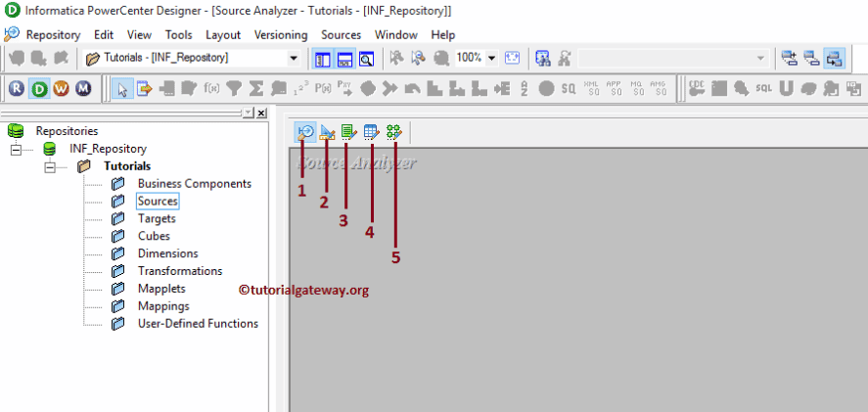The image size is (868, 412).
Task: Click the U Union transformation icon
Action: pyautogui.click(x=786, y=88)
